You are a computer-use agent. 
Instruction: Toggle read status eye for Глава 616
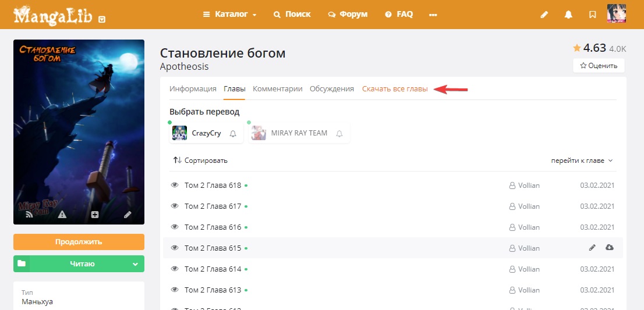coord(174,227)
